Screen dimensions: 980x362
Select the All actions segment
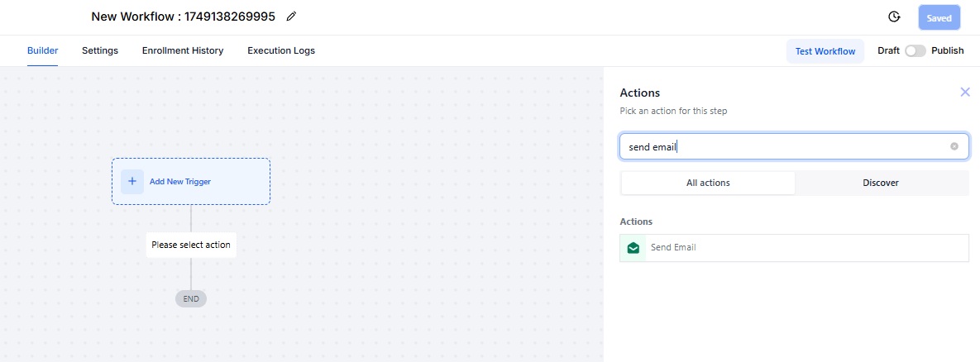click(x=708, y=183)
